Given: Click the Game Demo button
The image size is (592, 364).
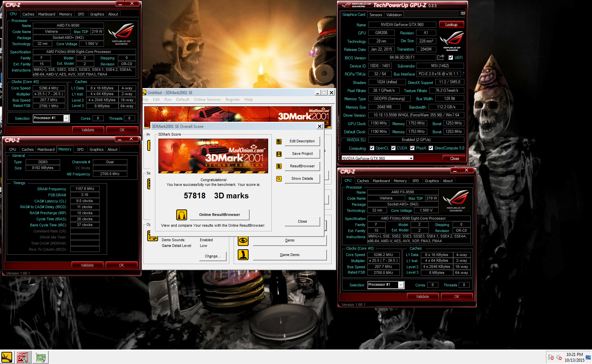Looking at the screenshot, I should click(x=290, y=255).
